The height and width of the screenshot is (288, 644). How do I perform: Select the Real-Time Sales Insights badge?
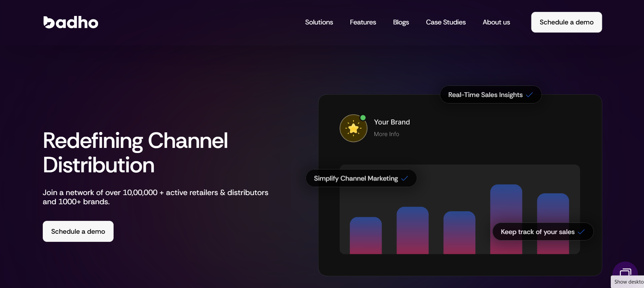[x=485, y=95]
